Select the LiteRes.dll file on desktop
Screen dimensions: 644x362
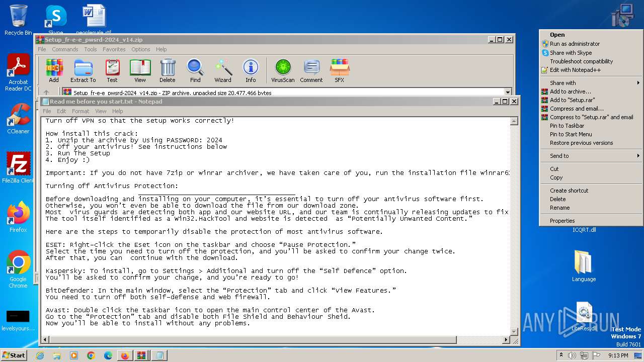click(584, 317)
